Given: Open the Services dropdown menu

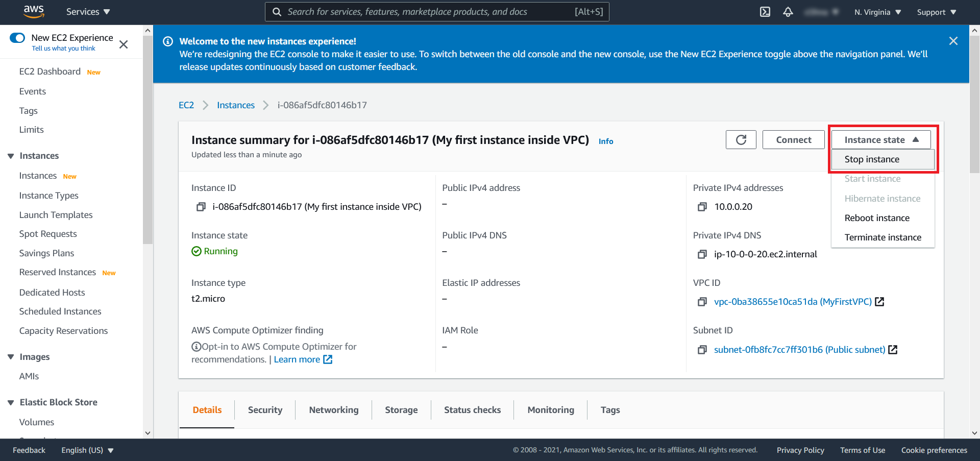Looking at the screenshot, I should (x=88, y=12).
